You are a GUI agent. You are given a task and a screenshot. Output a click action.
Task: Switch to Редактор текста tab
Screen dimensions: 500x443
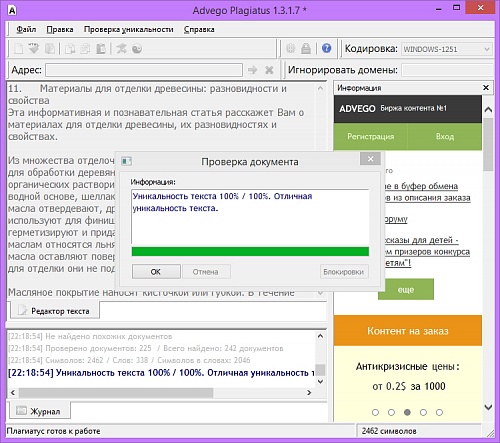pos(55,311)
